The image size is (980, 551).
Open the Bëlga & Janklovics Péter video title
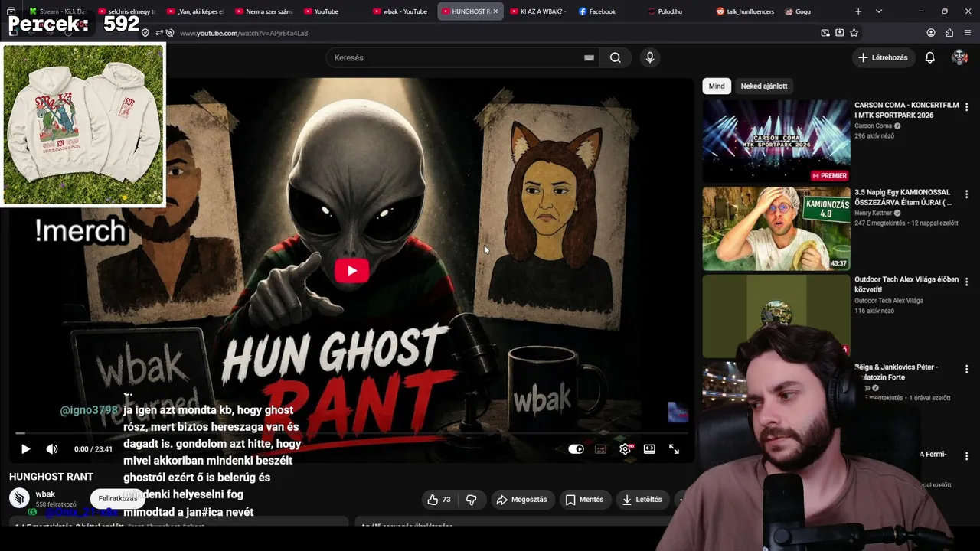click(897, 372)
